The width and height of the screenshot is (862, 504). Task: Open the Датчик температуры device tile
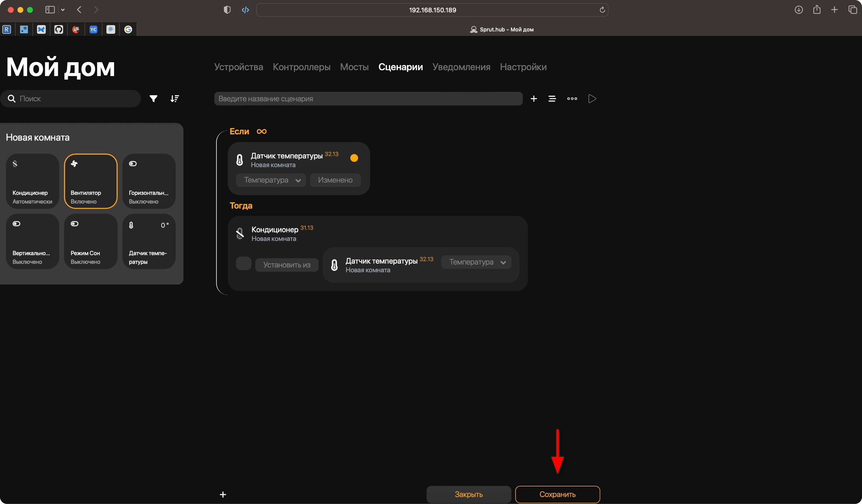149,241
